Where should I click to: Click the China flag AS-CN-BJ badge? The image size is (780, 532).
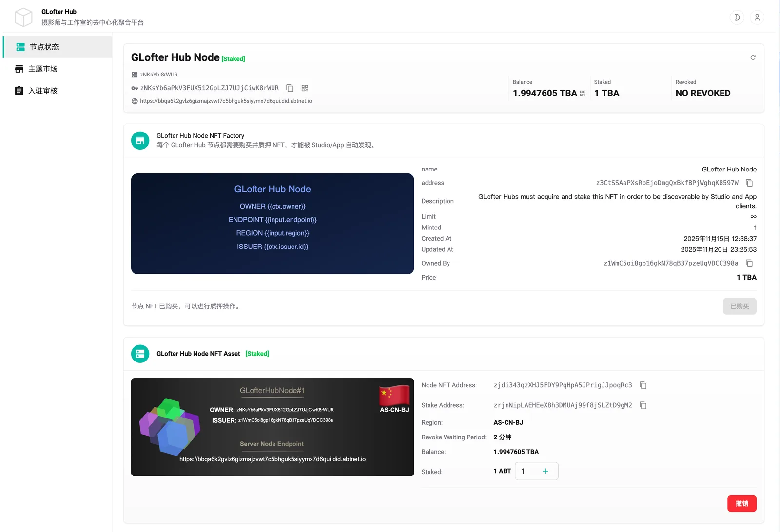point(394,399)
